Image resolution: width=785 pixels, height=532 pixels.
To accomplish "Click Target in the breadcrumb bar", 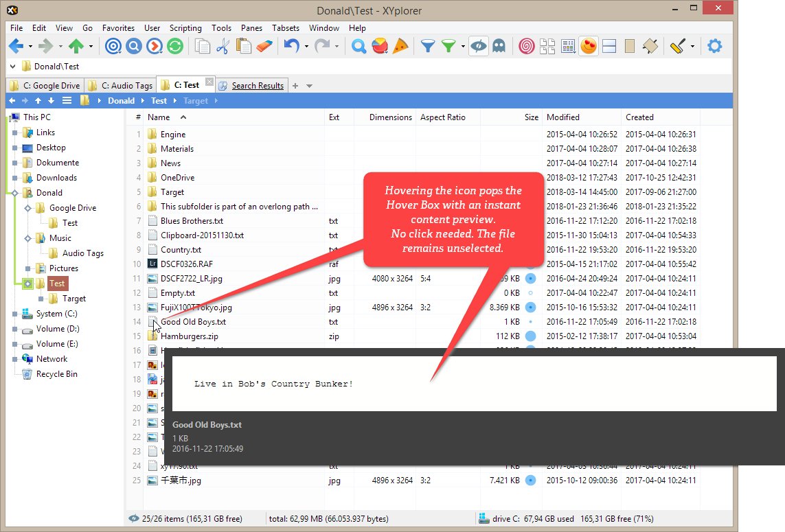I will [x=195, y=101].
